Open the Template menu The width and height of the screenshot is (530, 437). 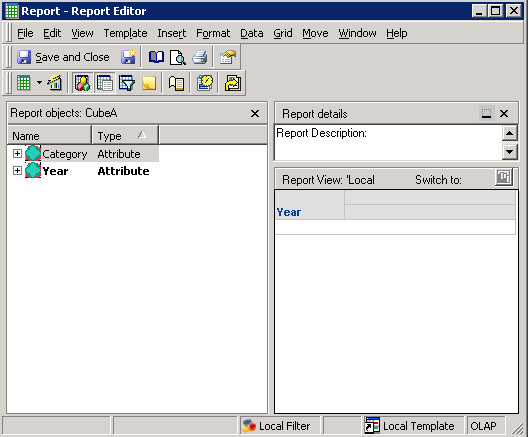point(125,33)
